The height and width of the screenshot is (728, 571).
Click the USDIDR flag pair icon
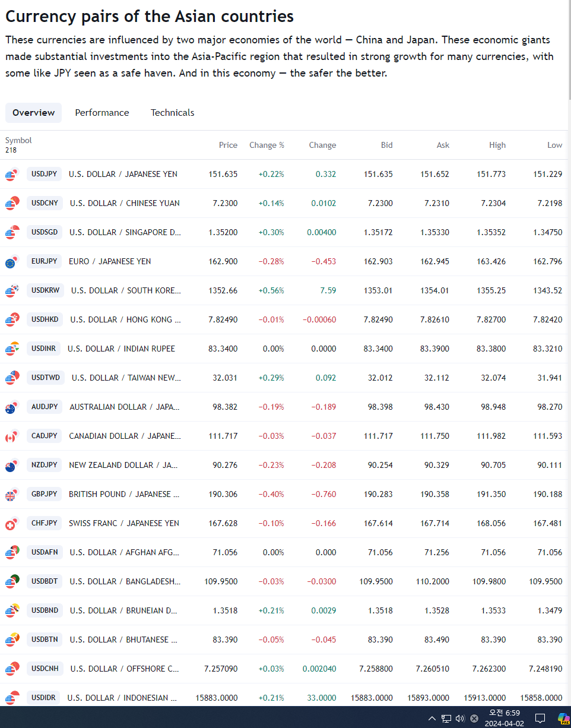(12, 698)
